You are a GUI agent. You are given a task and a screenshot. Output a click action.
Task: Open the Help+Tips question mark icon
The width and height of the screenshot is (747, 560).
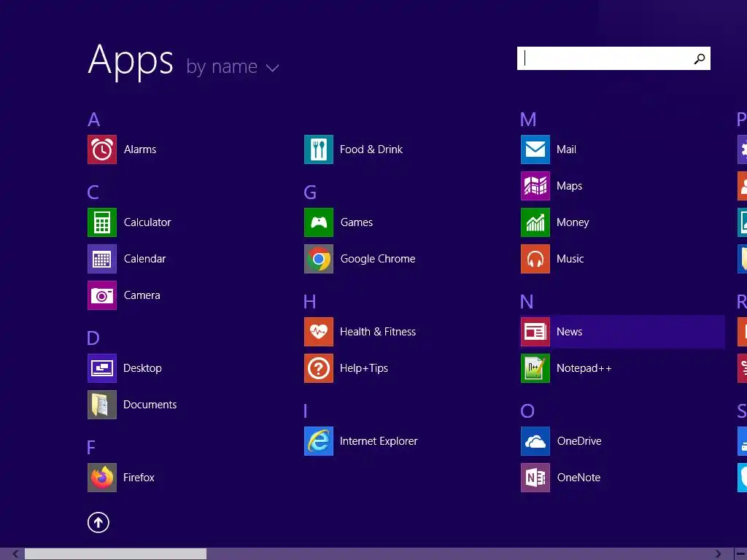pos(319,368)
